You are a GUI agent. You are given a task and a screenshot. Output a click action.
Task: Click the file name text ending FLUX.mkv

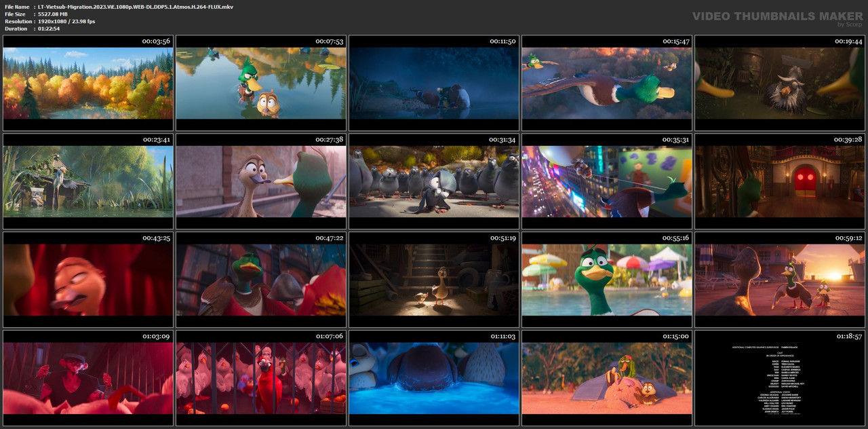[136, 6]
